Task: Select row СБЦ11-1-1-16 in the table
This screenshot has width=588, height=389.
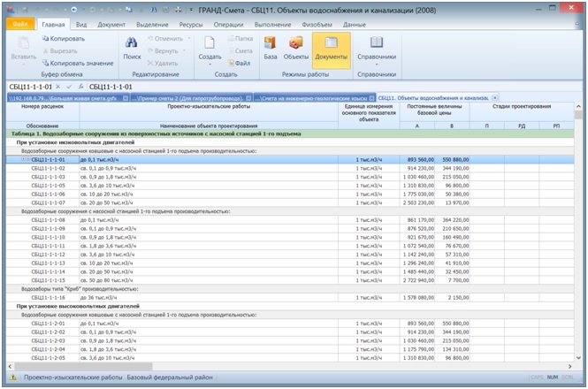Action: 290,297
